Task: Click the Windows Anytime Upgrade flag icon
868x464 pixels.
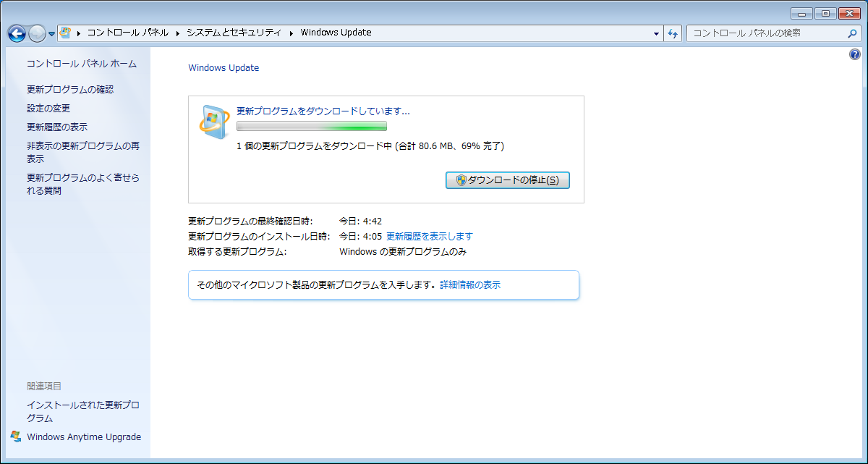Action: pos(16,436)
